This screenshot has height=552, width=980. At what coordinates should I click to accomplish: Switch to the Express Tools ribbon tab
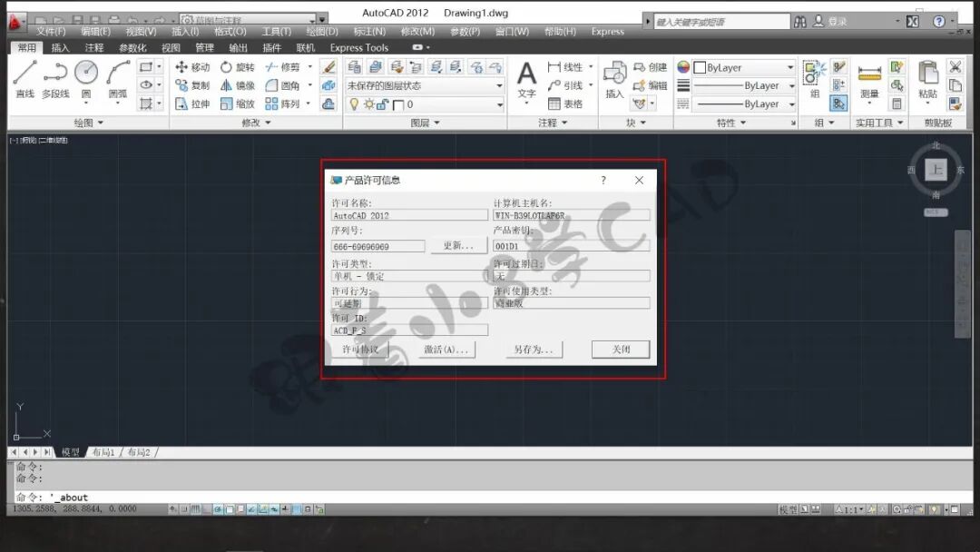(x=359, y=47)
